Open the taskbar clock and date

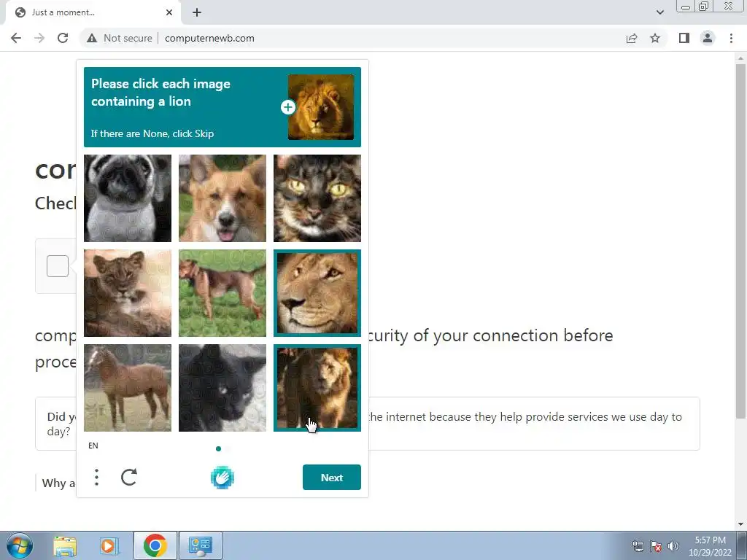710,546
